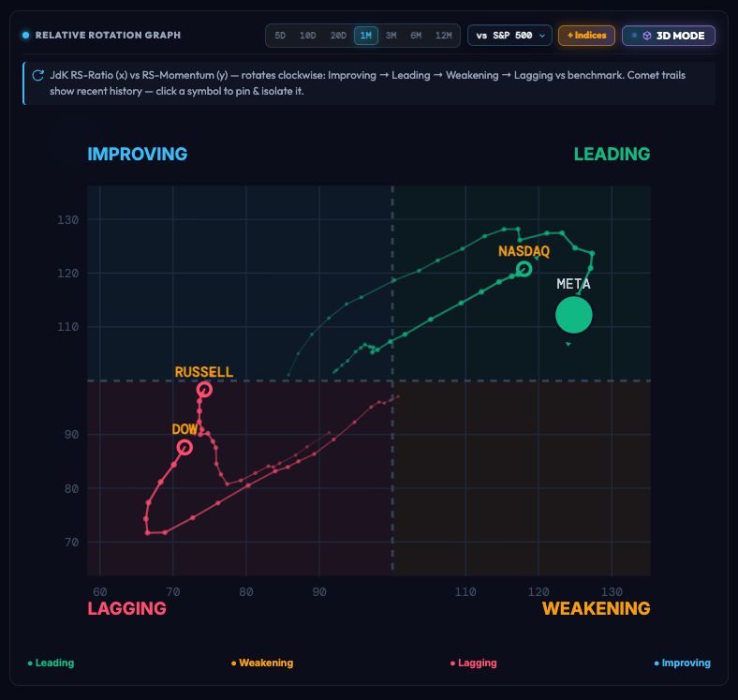738x700 pixels.
Task: Click the Improving legend entry
Action: click(x=683, y=663)
